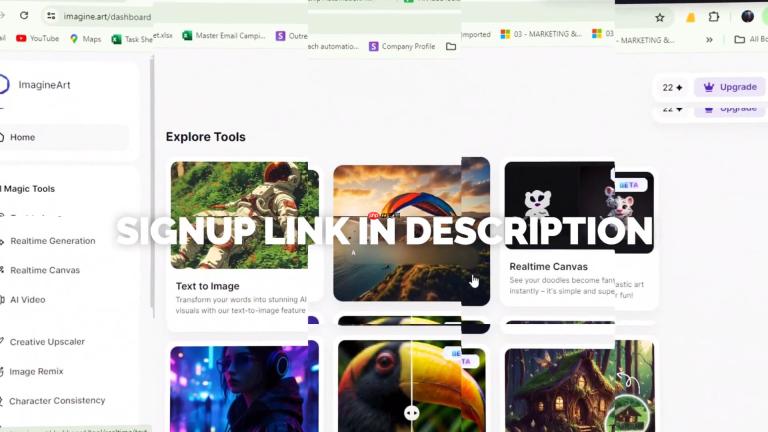Open the All Bookmarks folder
The height and width of the screenshot is (432, 768).
click(x=751, y=39)
